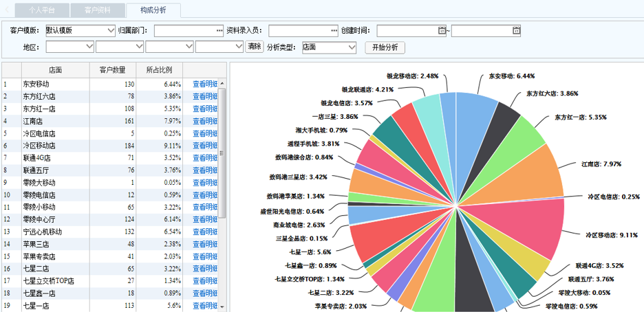Open the start date calendar picker icon

(x=442, y=30)
